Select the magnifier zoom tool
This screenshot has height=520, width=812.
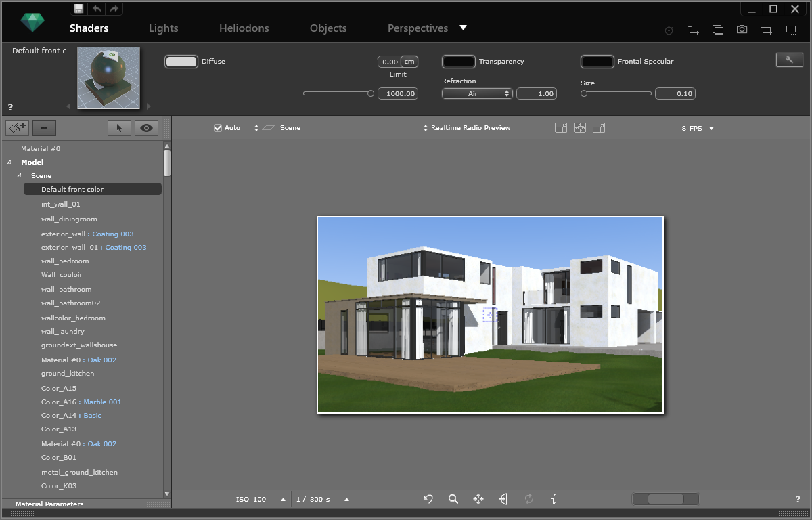tap(453, 499)
